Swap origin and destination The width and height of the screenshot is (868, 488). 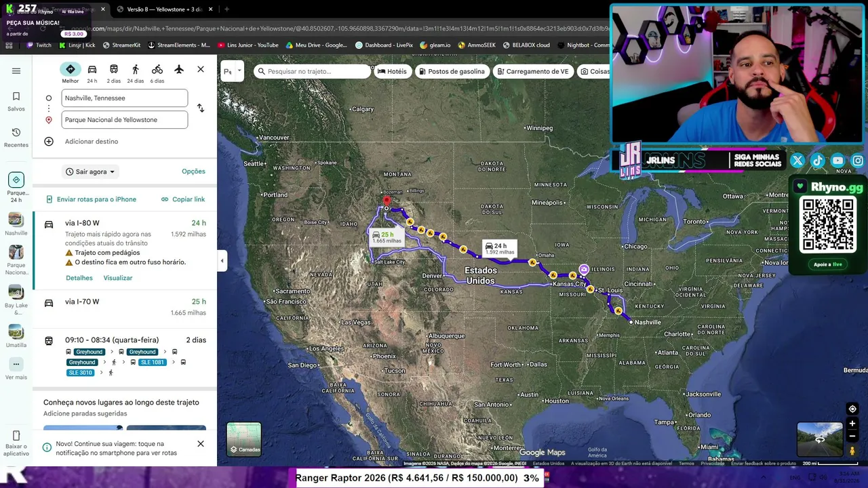point(201,108)
